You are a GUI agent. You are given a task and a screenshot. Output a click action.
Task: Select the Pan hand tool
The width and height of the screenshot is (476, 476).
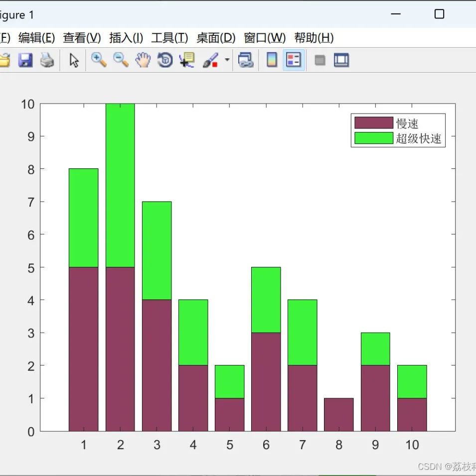click(x=143, y=60)
